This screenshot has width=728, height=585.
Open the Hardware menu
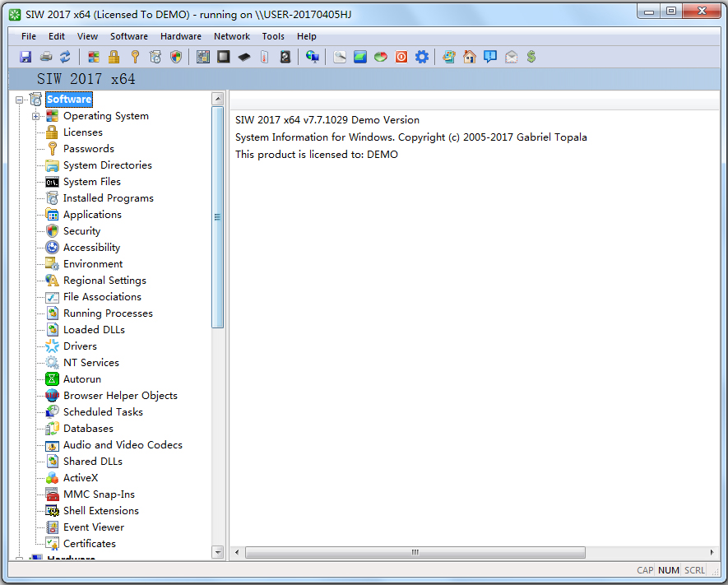pyautogui.click(x=181, y=36)
